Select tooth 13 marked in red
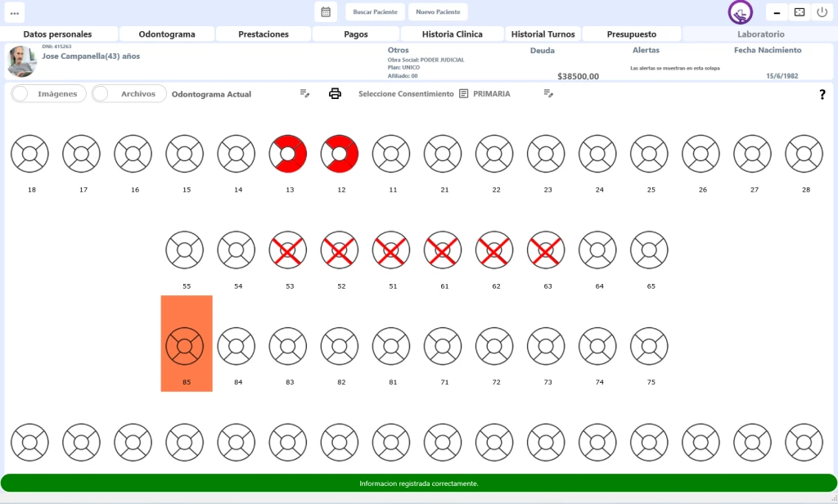 (x=288, y=154)
